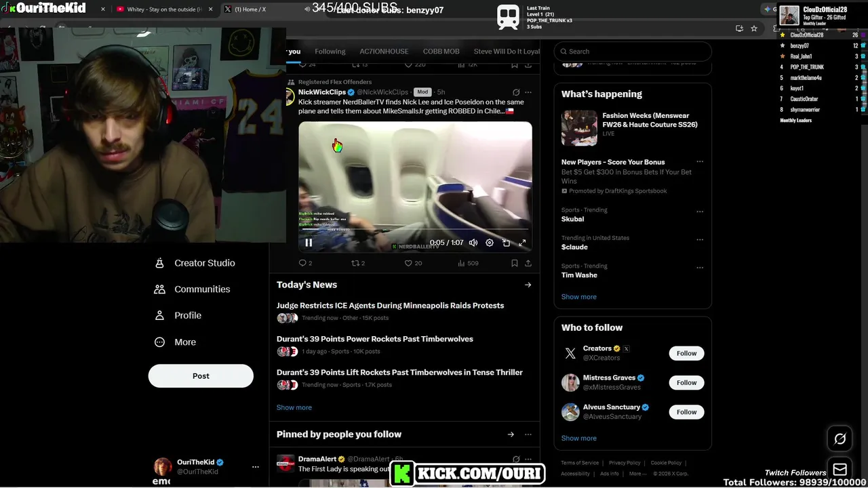This screenshot has width=868, height=488.
Task: Bookmark page with browser star icon
Action: [754, 28]
